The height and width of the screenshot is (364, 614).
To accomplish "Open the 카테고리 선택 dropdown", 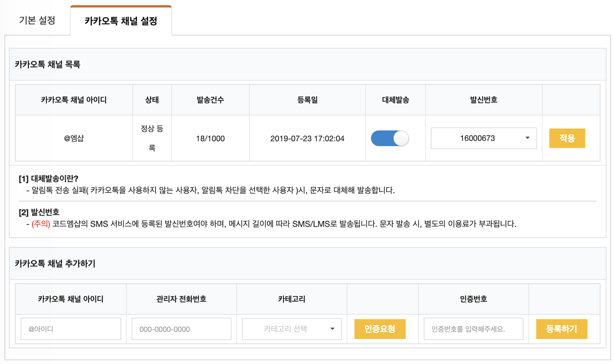I will (292, 329).
